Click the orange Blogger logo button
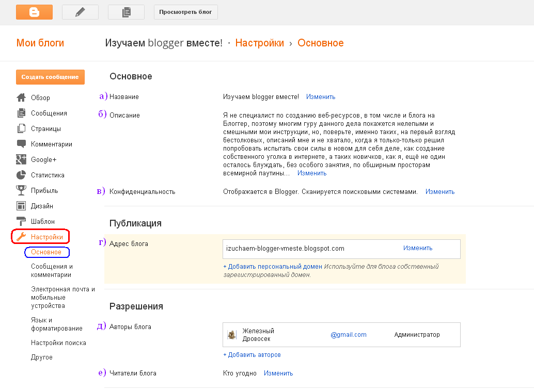The image size is (534, 392). coord(34,12)
